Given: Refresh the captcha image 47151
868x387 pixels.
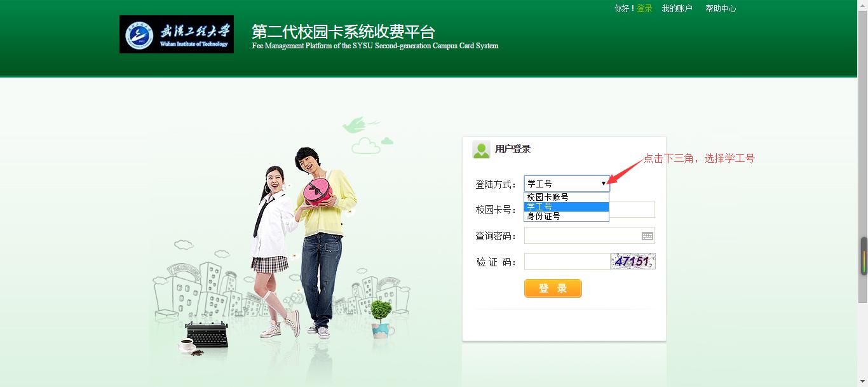Looking at the screenshot, I should pyautogui.click(x=633, y=261).
